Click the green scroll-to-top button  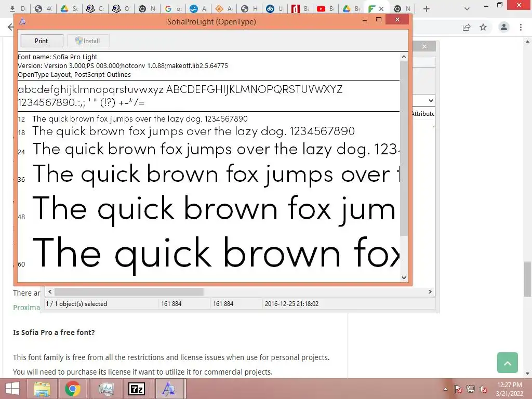(507, 363)
